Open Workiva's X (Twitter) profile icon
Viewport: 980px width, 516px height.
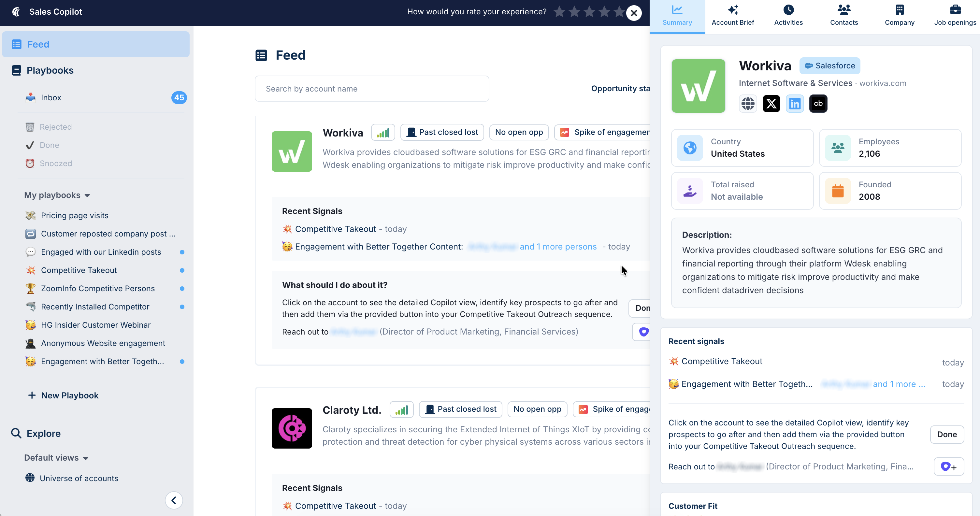(771, 104)
